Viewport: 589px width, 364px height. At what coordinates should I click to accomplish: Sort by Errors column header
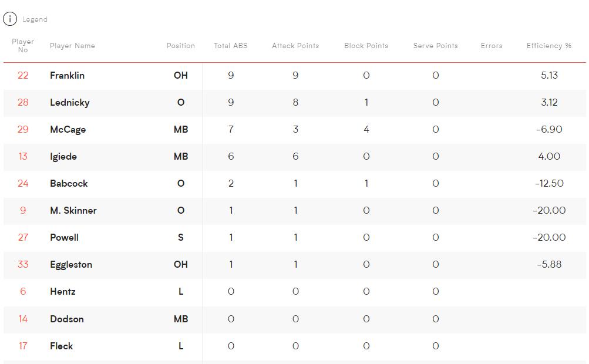tap(492, 46)
